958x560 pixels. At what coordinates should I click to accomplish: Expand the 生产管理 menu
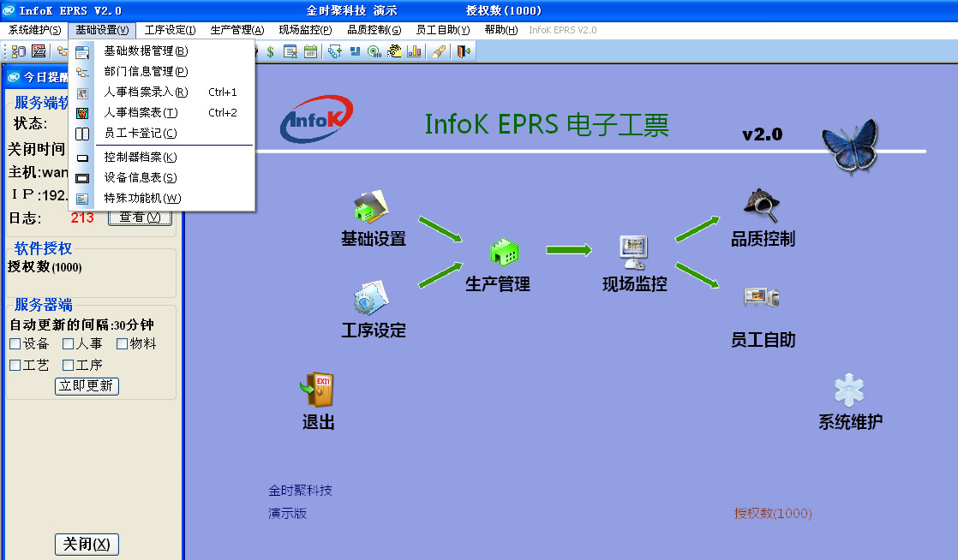coord(237,30)
